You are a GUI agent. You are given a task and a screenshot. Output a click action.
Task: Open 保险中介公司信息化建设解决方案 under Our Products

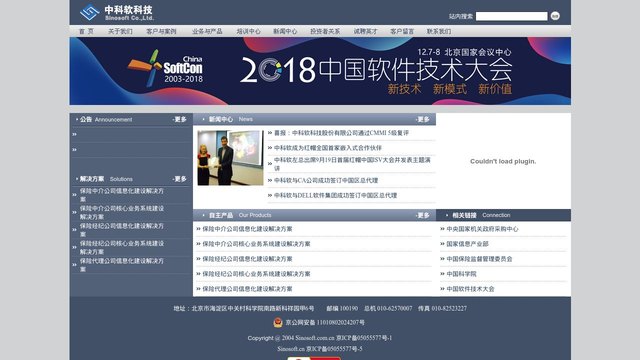[x=247, y=229]
